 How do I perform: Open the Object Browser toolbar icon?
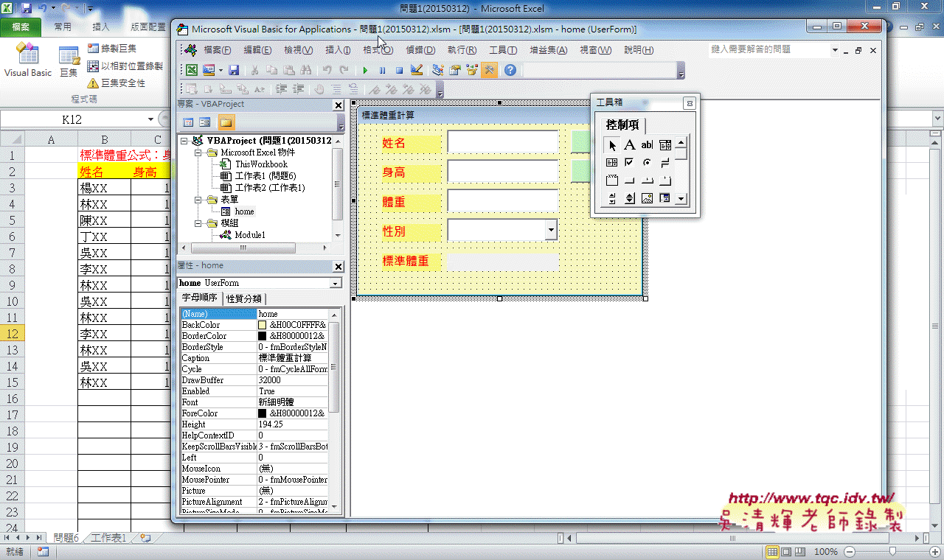point(471,70)
